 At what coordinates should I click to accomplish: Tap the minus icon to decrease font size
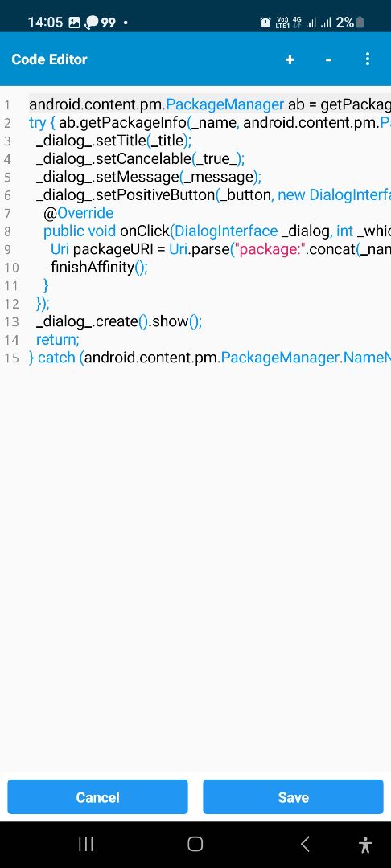[x=328, y=59]
